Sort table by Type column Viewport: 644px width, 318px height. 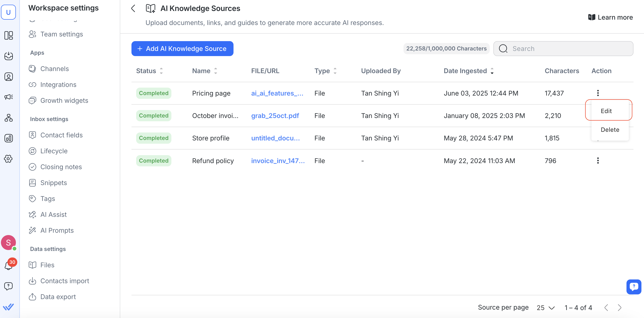(335, 71)
